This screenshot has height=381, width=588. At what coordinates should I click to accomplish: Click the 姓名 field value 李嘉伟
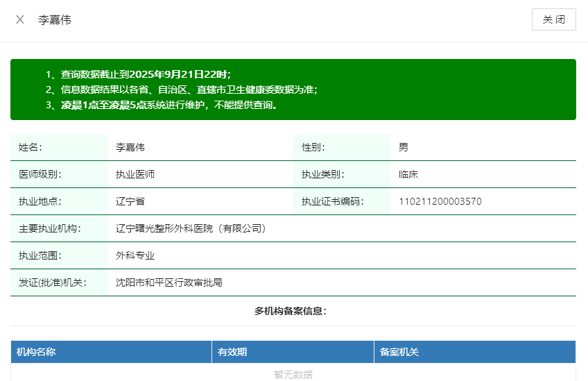coord(130,147)
